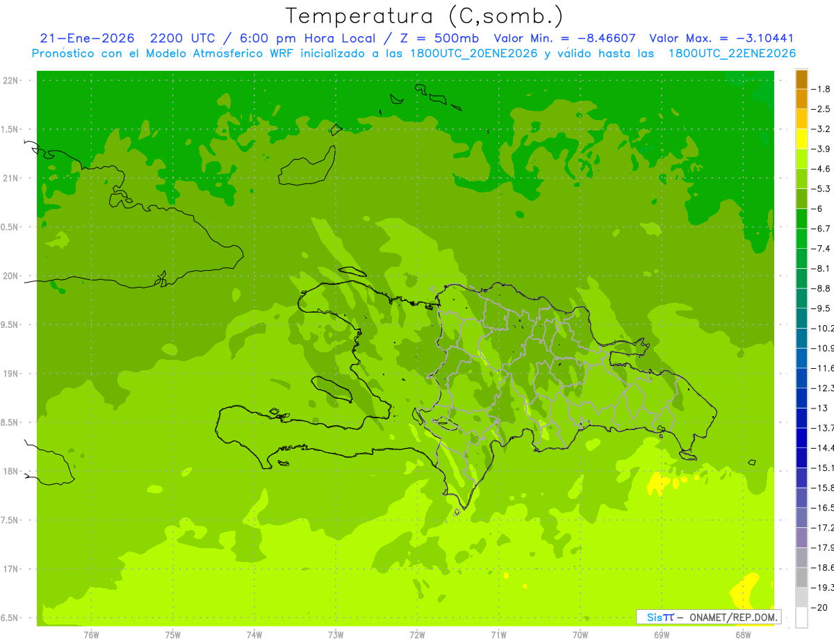Click the "76W" longitude label

[x=91, y=634]
